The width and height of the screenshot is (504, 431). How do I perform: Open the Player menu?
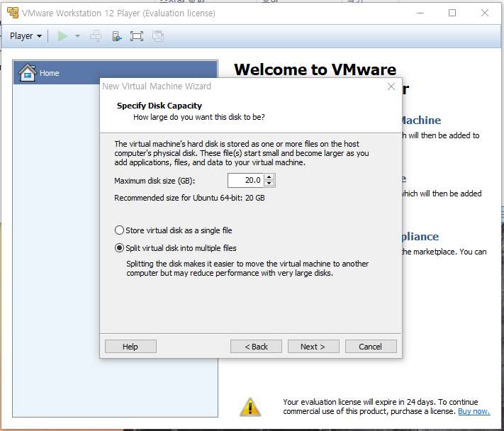(26, 36)
